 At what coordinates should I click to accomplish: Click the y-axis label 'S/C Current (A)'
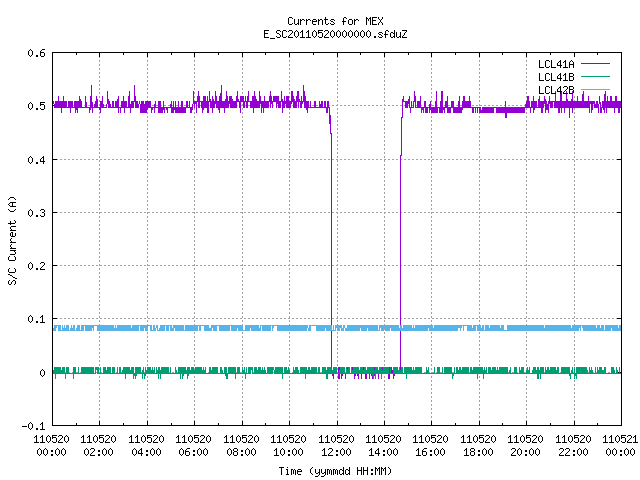click(x=13, y=241)
